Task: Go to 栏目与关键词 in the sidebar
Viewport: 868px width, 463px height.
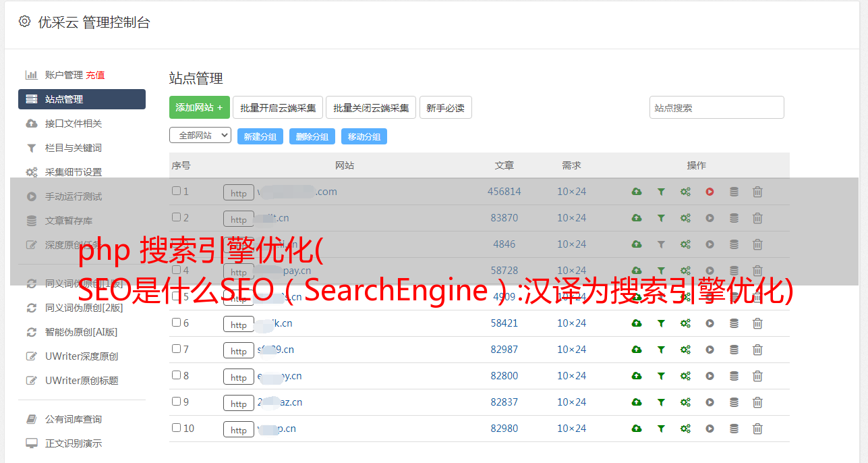Action: tap(74, 148)
